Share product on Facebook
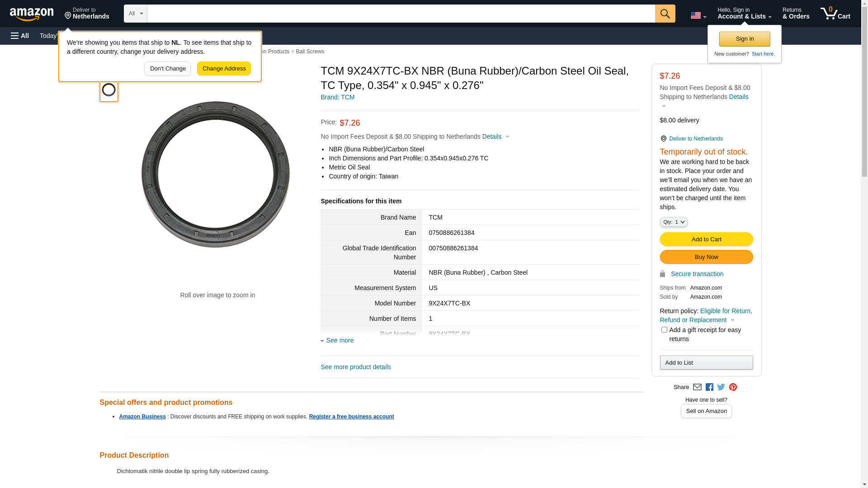868x488 pixels. (709, 387)
